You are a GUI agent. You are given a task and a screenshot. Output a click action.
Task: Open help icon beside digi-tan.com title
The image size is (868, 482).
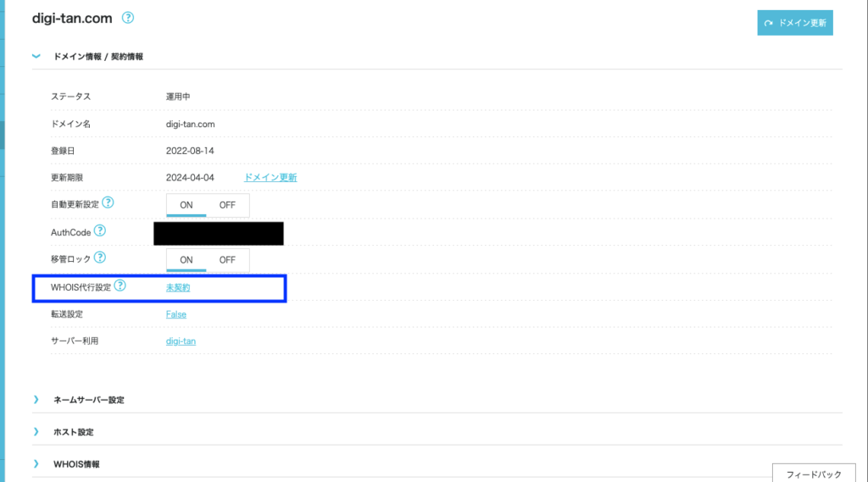point(128,18)
